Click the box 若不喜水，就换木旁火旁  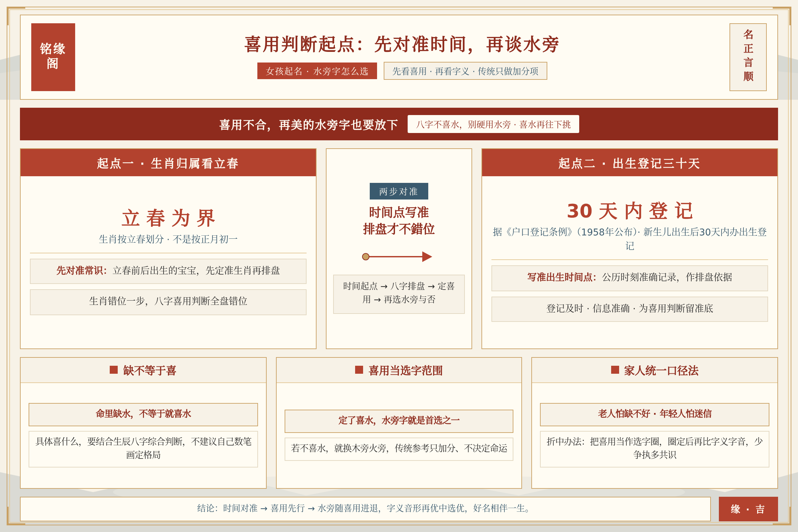399,449
